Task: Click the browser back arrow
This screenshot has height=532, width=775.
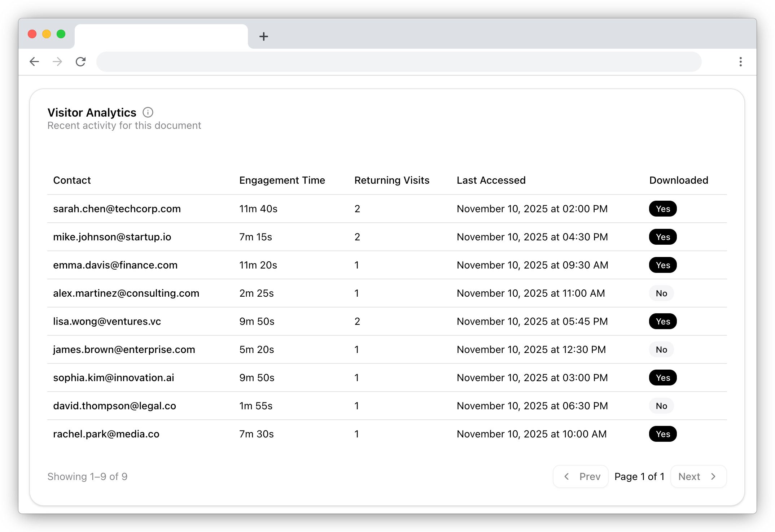Action: pyautogui.click(x=34, y=61)
